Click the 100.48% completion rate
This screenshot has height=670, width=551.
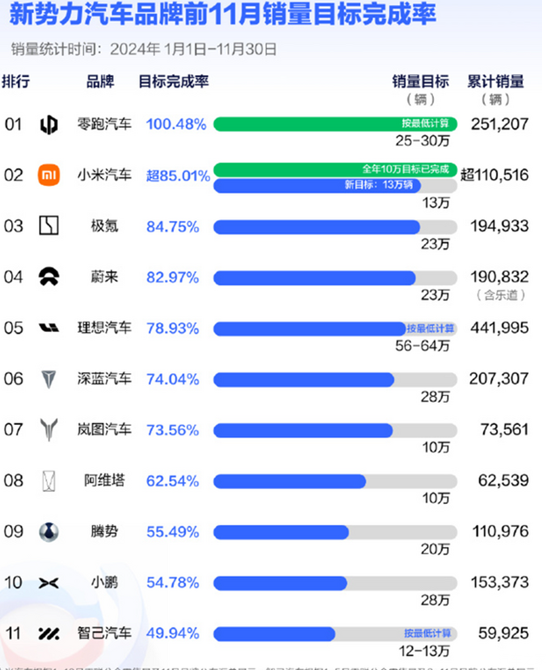(x=176, y=124)
